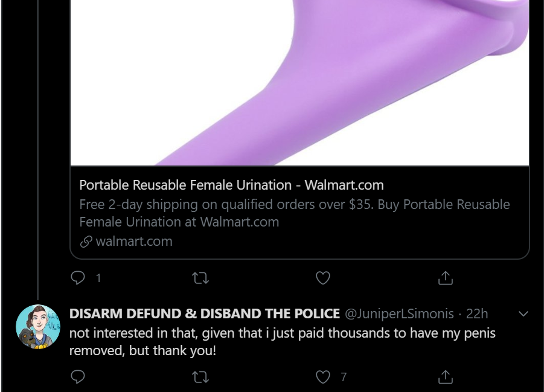View the reply count of 1

98,278
